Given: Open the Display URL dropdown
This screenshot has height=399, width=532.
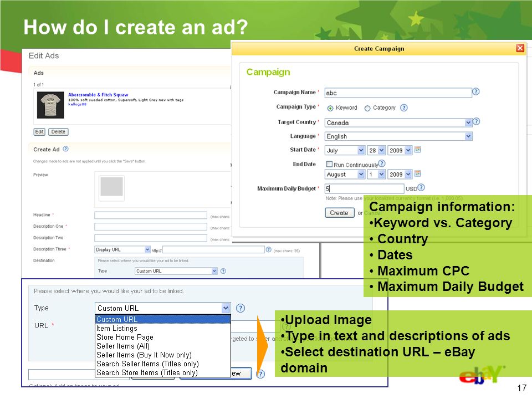Looking at the screenshot, I should [122, 250].
